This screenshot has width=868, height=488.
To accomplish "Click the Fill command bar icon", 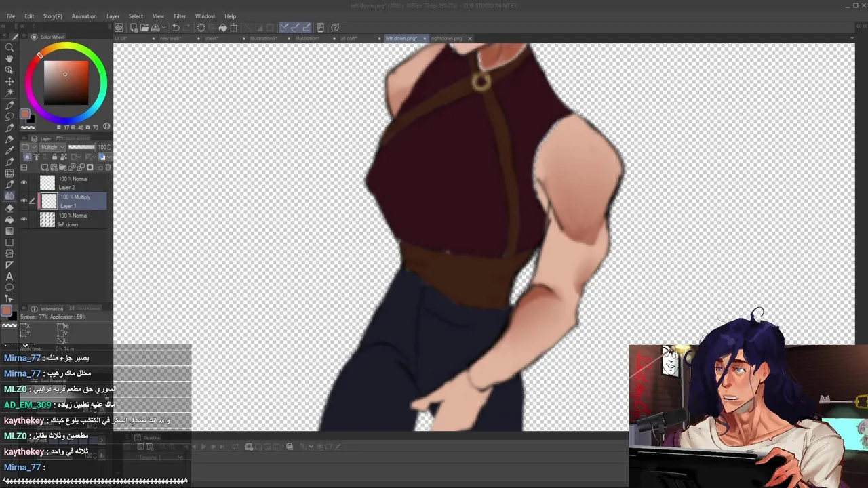I will (x=222, y=28).
